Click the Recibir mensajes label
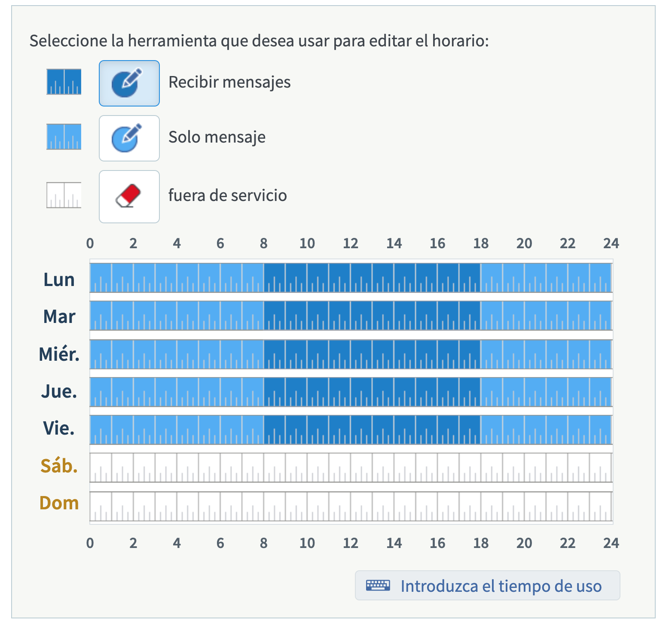Image resolution: width=672 pixels, height=627 pixels. (x=229, y=82)
